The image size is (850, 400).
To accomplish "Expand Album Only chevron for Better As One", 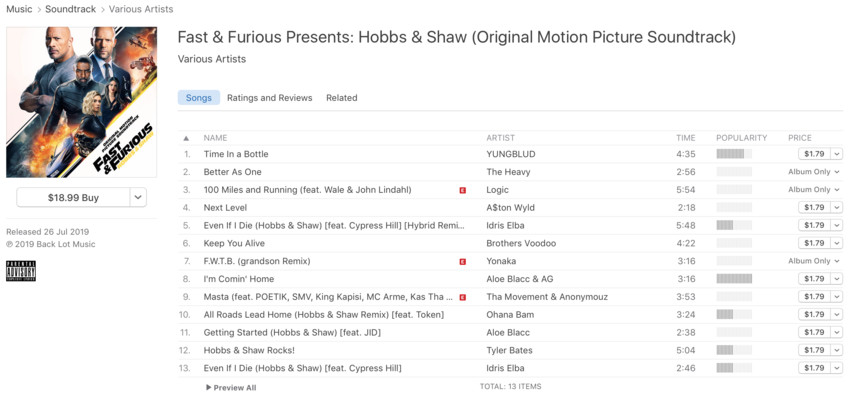I will (x=837, y=172).
